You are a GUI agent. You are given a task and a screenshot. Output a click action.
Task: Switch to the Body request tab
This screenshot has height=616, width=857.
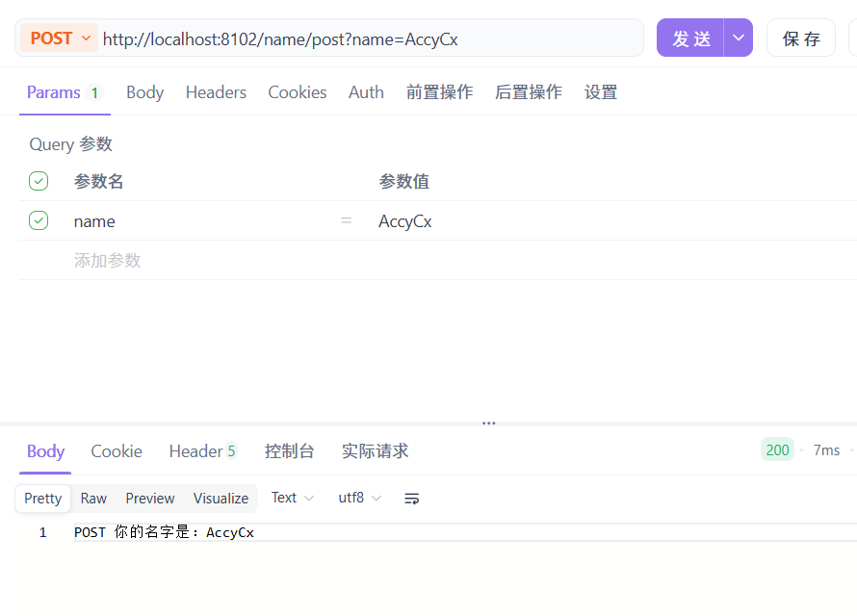[144, 91]
